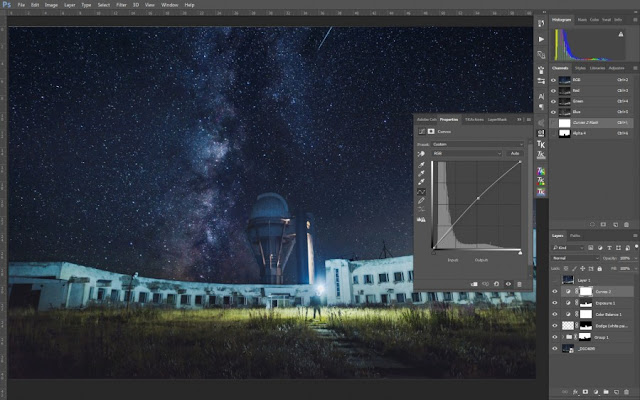Pick the black point eyedropper in Curves
The height and width of the screenshot is (400, 640).
[421, 165]
